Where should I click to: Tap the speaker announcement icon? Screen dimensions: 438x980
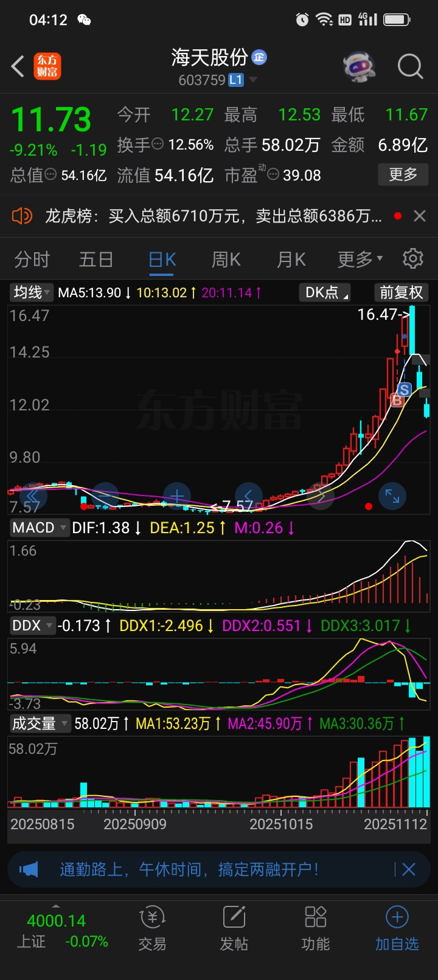[22, 216]
